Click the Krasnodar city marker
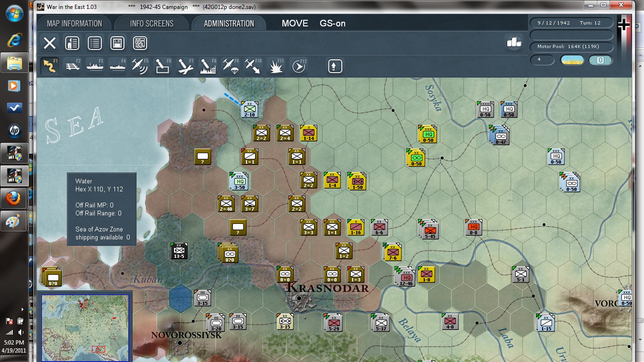Screen dimensions: 644x362 click(x=299, y=298)
